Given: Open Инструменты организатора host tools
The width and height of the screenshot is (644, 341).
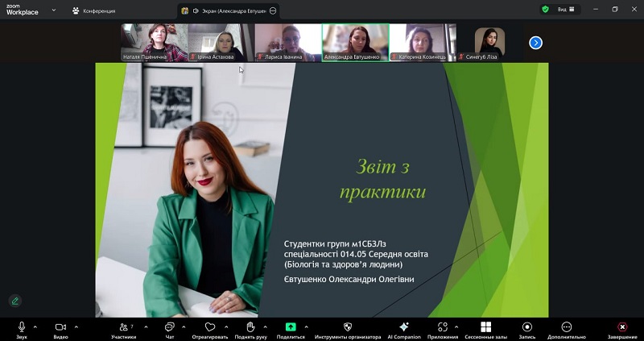Looking at the screenshot, I should tap(348, 327).
